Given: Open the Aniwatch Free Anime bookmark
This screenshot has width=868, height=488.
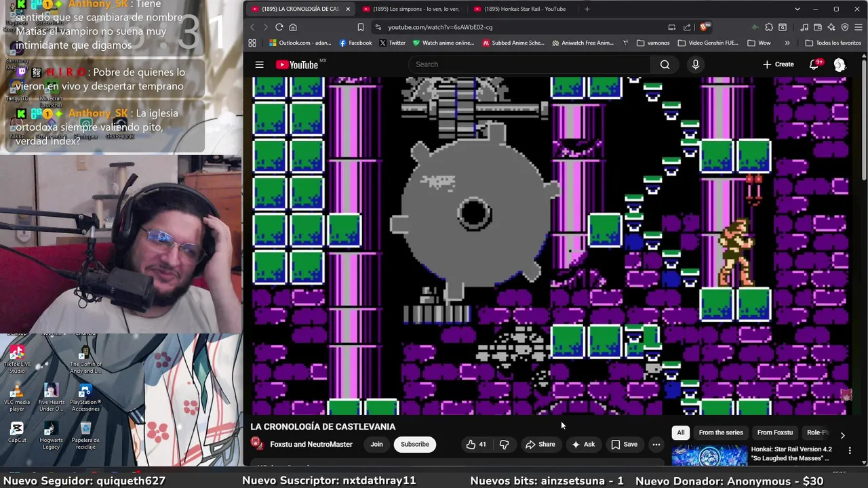Looking at the screenshot, I should pyautogui.click(x=583, y=43).
